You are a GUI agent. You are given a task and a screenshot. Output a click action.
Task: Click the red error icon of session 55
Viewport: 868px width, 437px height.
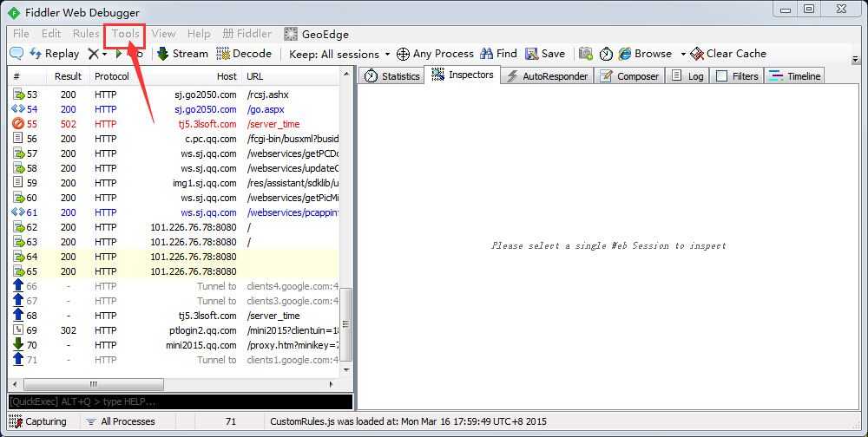coord(18,124)
